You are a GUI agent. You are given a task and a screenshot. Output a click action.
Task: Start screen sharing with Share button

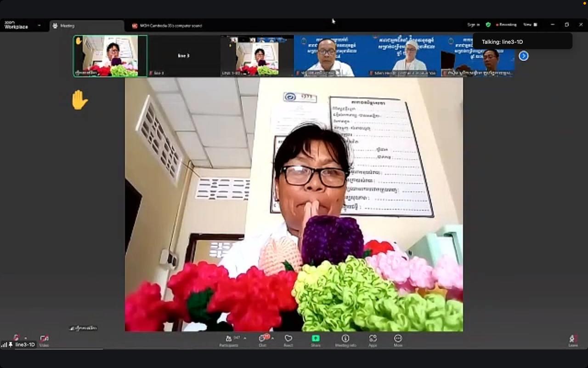coord(316,340)
